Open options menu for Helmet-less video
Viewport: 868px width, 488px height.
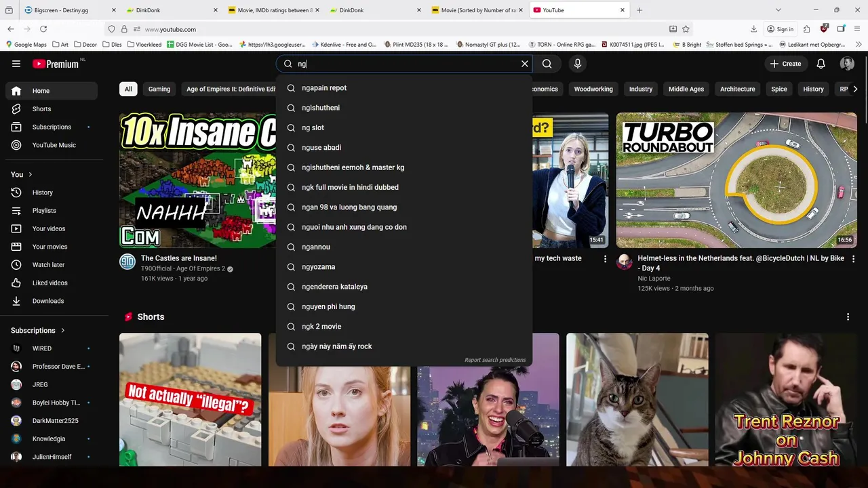[x=853, y=259]
